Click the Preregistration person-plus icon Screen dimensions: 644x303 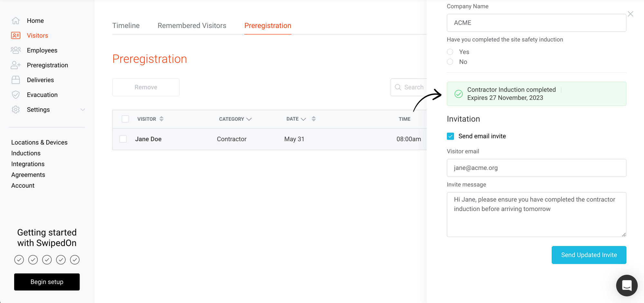(15, 65)
